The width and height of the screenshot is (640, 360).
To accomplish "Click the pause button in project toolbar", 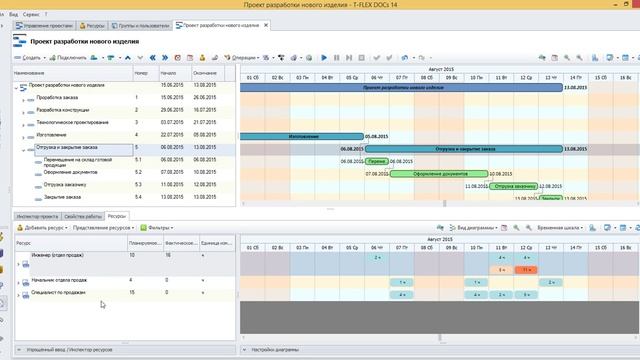I will click(x=337, y=58).
